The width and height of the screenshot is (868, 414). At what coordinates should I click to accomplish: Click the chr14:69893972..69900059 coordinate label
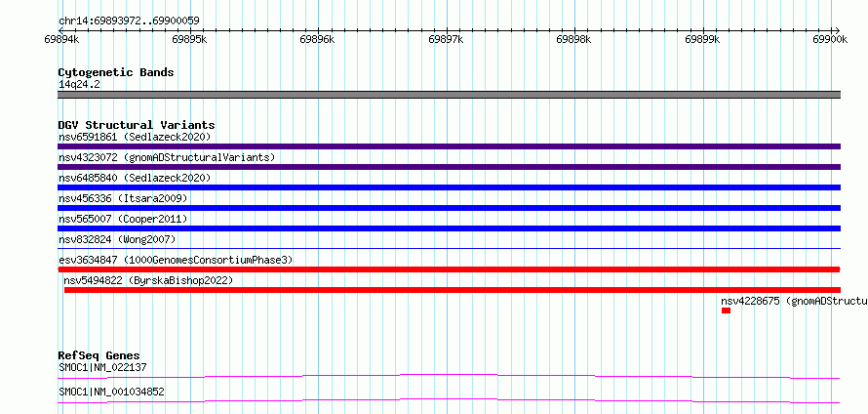[x=129, y=21]
